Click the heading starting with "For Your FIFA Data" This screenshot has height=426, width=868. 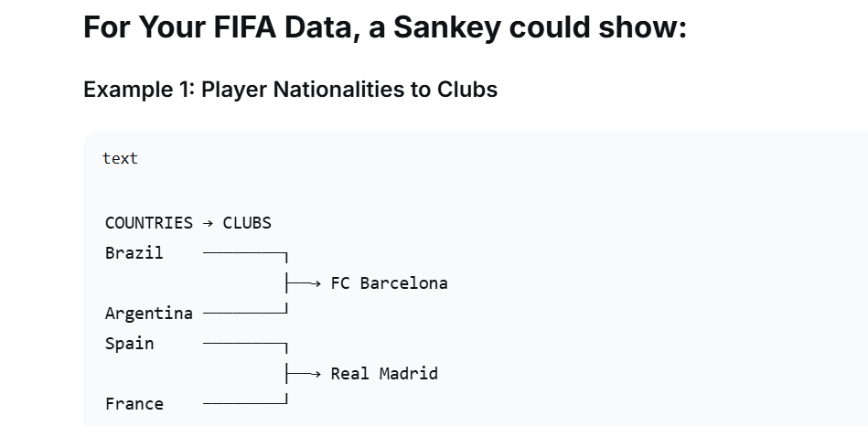(x=384, y=27)
